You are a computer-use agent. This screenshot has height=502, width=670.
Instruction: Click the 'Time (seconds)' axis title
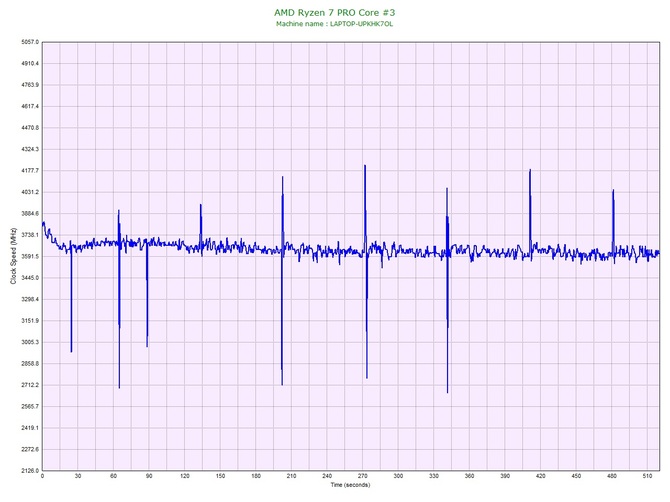click(x=350, y=485)
